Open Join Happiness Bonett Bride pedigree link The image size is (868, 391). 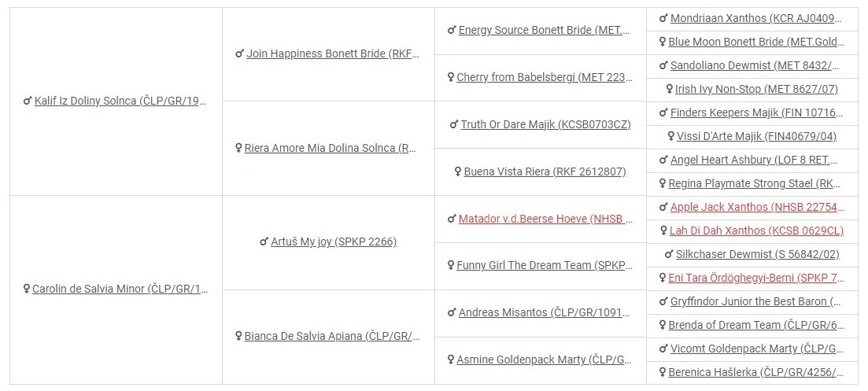click(x=333, y=54)
